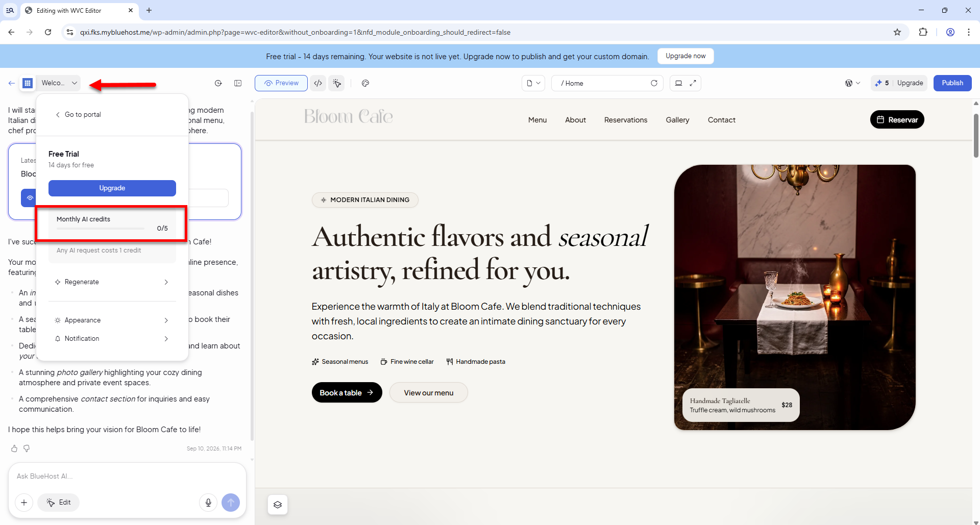The height and width of the screenshot is (525, 980).
Task: Expand the Welco... site dropdown
Action: point(59,83)
